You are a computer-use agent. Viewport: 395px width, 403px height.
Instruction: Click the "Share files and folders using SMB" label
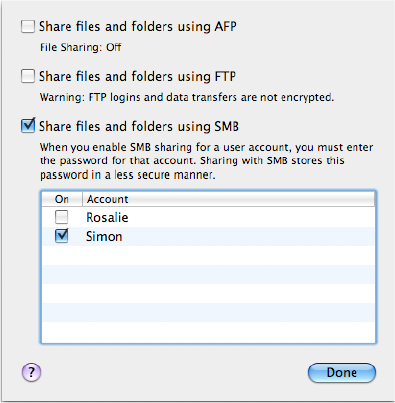tap(139, 126)
